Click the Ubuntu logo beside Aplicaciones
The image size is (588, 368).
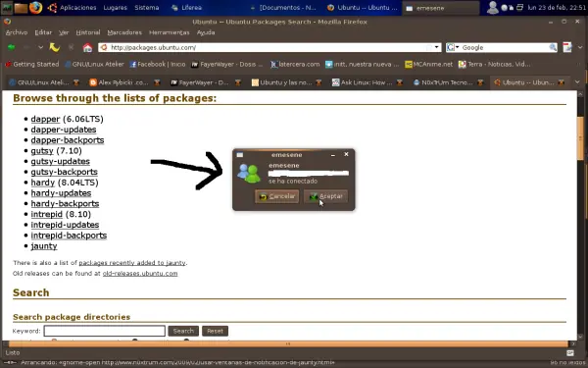[52, 8]
